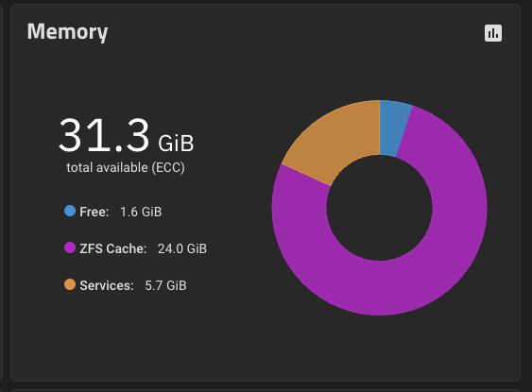The height and width of the screenshot is (392, 532).
Task: Click the 5.7 GiB services value
Action: 166,285
